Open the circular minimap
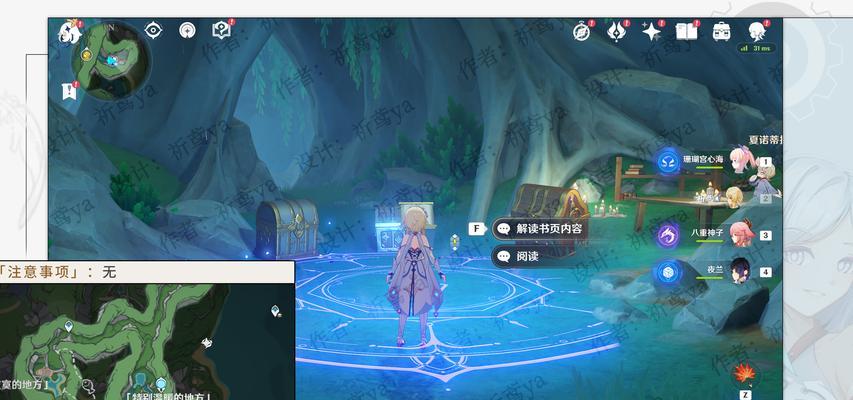This screenshot has height=400, width=853. (111, 61)
